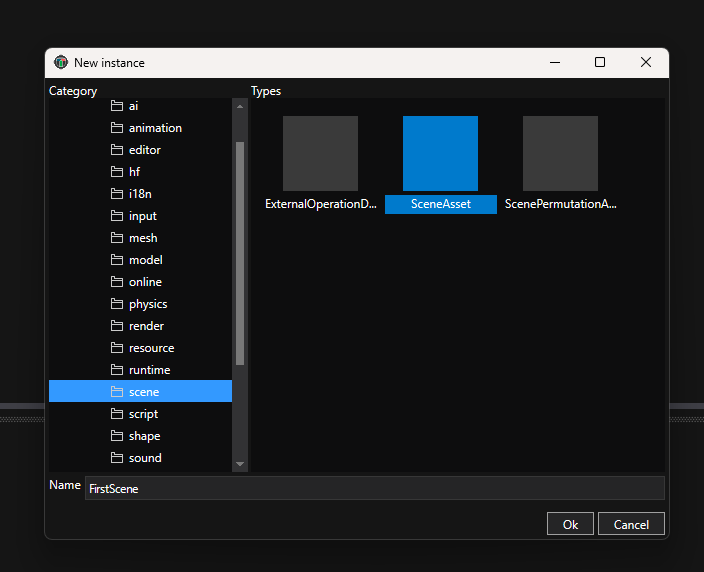Pick the resource category label
704x572 pixels.
[x=151, y=348]
